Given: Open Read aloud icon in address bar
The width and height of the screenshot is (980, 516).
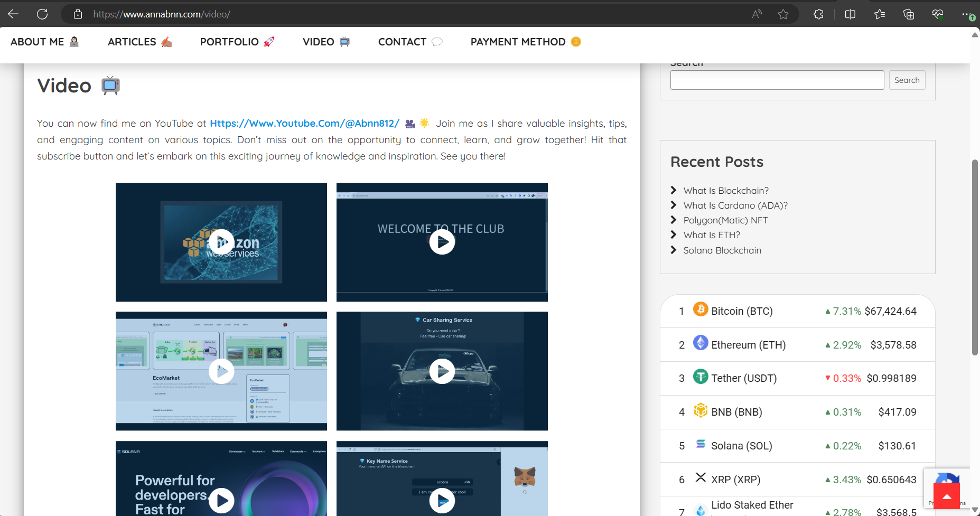Looking at the screenshot, I should click(757, 14).
